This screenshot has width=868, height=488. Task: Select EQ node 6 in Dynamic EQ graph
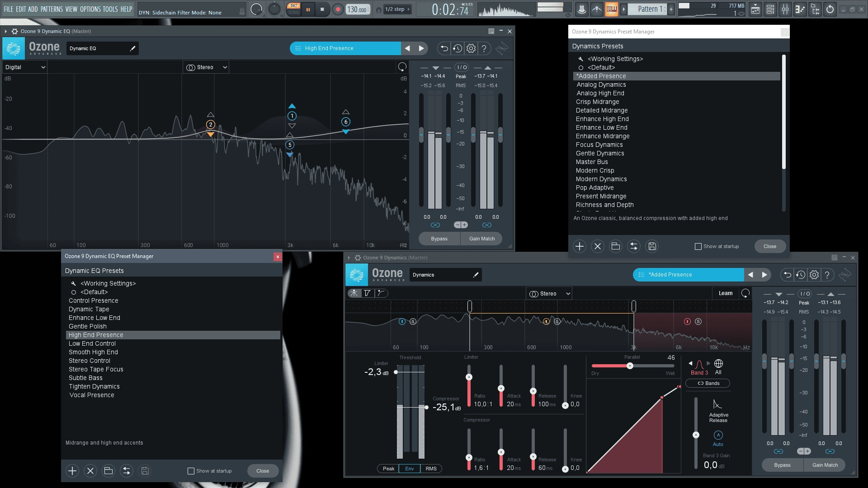[346, 122]
